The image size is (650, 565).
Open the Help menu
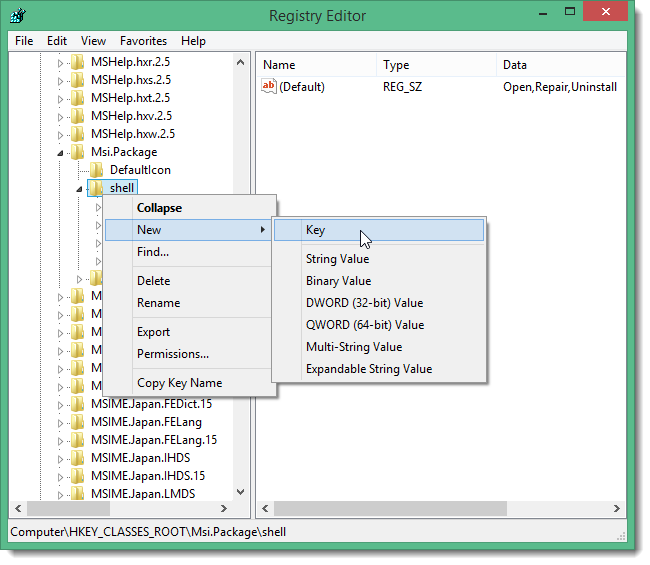(x=193, y=41)
